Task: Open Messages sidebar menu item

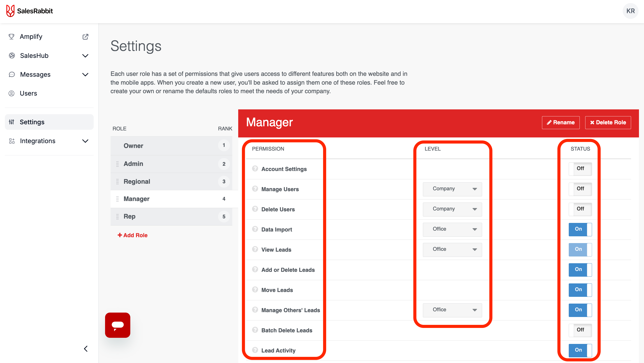Action: click(35, 75)
